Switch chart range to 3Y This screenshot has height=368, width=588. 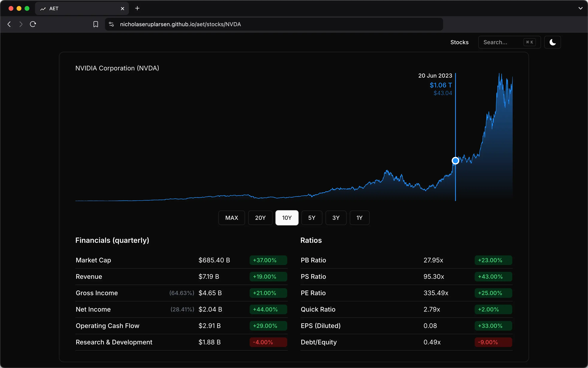[336, 218]
